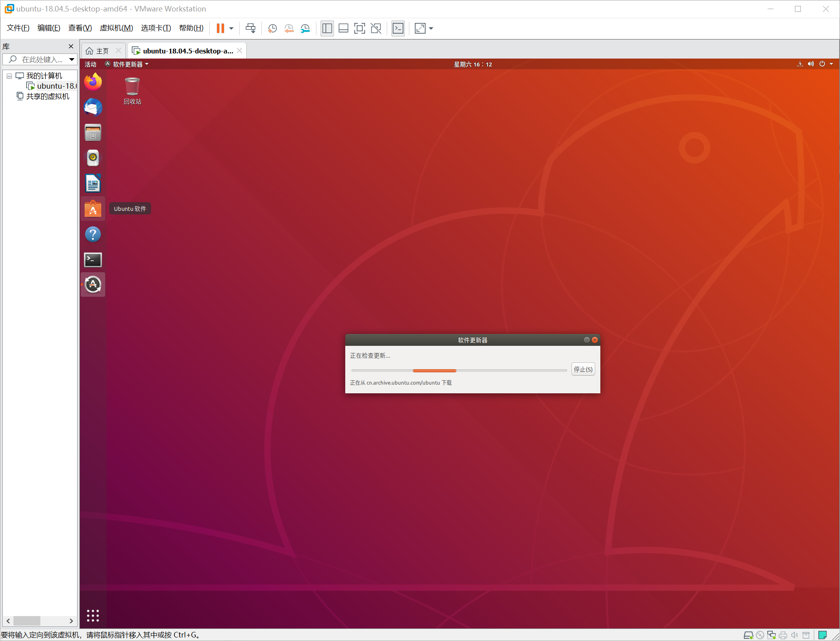Select 共享的虚拟机 in library tree
This screenshot has width=840, height=641.
(x=43, y=97)
